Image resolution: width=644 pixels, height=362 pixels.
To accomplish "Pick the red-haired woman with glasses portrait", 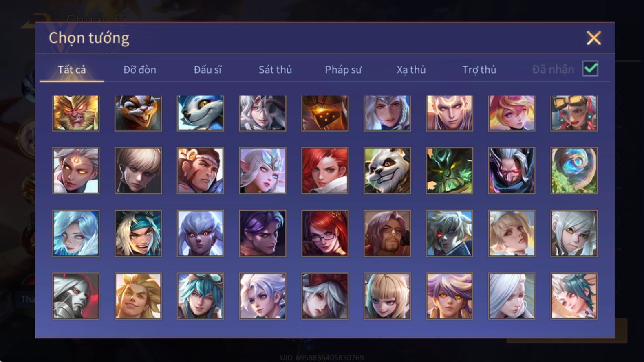I will [325, 233].
